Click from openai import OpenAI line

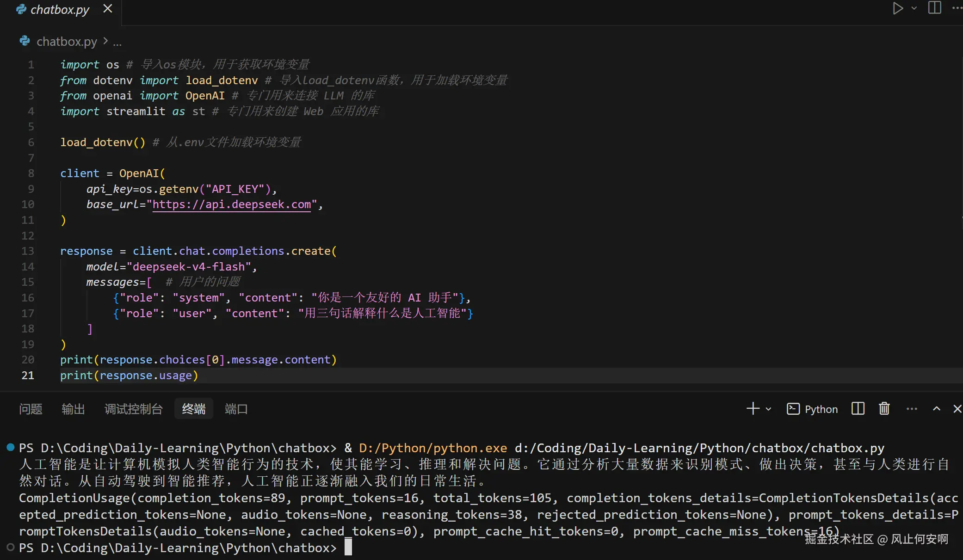point(142,96)
